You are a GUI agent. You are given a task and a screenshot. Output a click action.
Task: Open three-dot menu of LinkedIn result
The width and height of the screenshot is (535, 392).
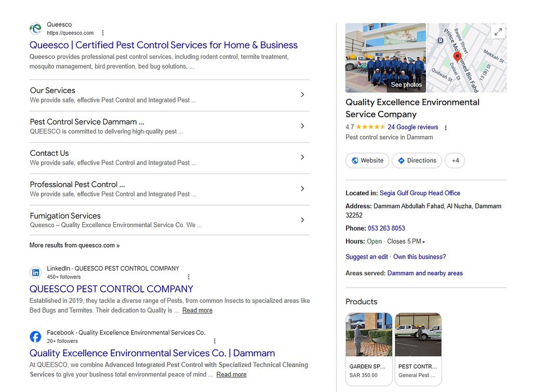189,277
